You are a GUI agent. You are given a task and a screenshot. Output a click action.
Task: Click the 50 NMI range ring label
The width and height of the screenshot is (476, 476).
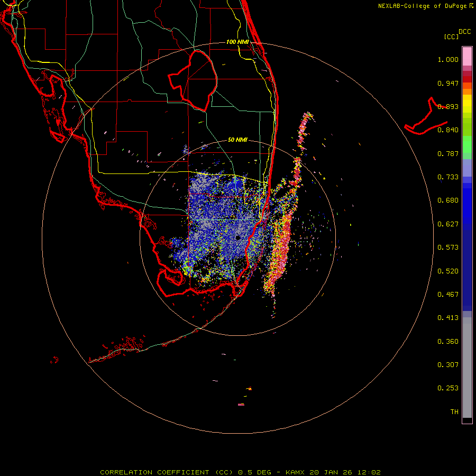pos(237,140)
